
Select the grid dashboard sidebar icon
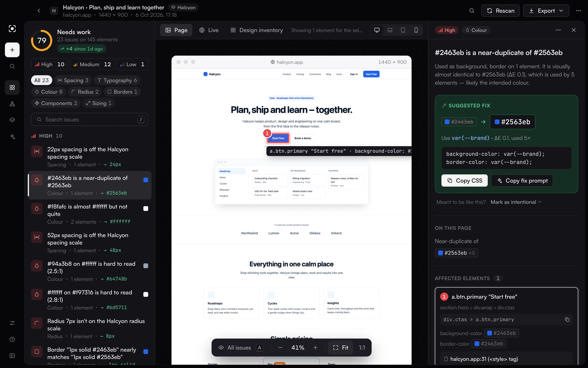coord(12,87)
